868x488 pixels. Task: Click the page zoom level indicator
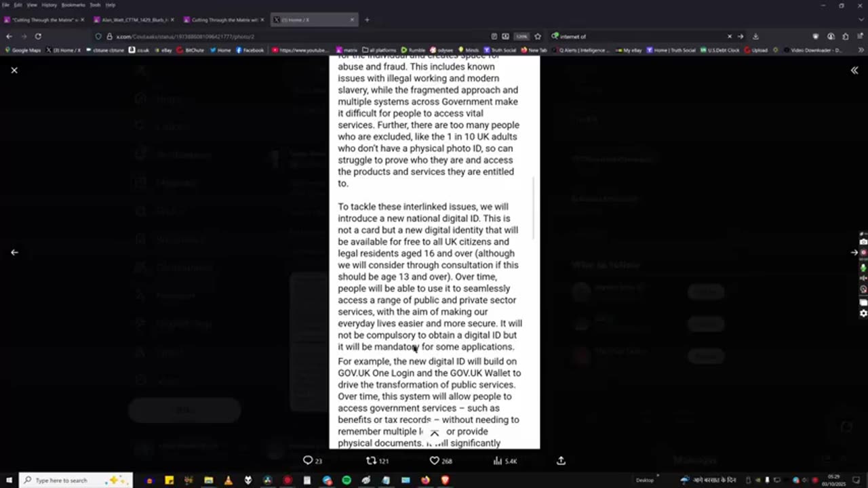[x=521, y=37]
